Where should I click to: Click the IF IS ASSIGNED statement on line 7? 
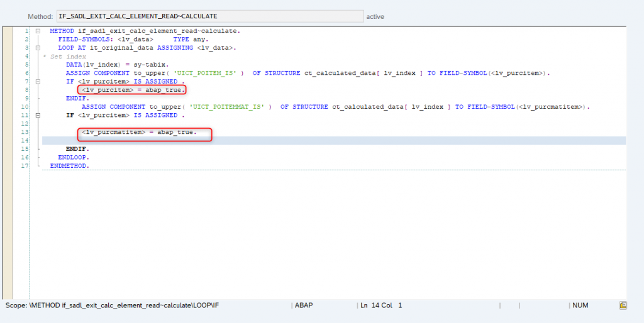click(125, 81)
